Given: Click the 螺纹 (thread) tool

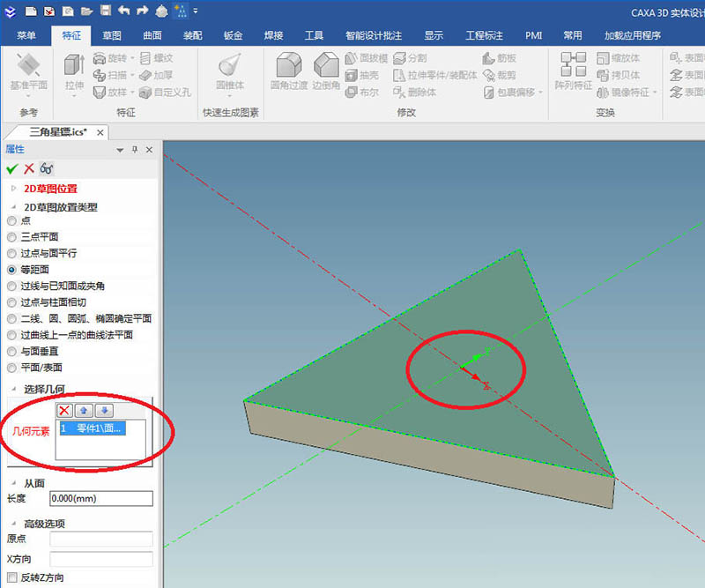Looking at the screenshot, I should [x=157, y=58].
